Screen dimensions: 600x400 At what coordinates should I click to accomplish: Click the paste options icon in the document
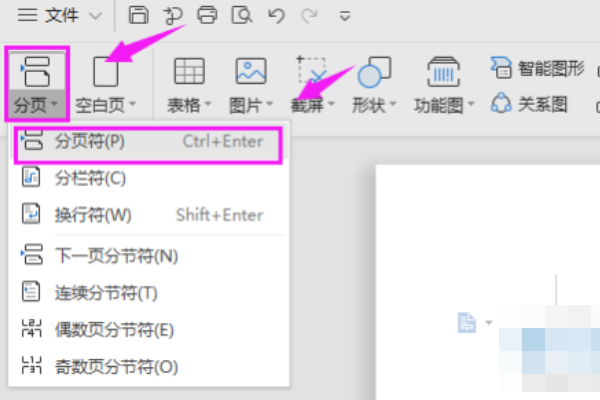[467, 322]
